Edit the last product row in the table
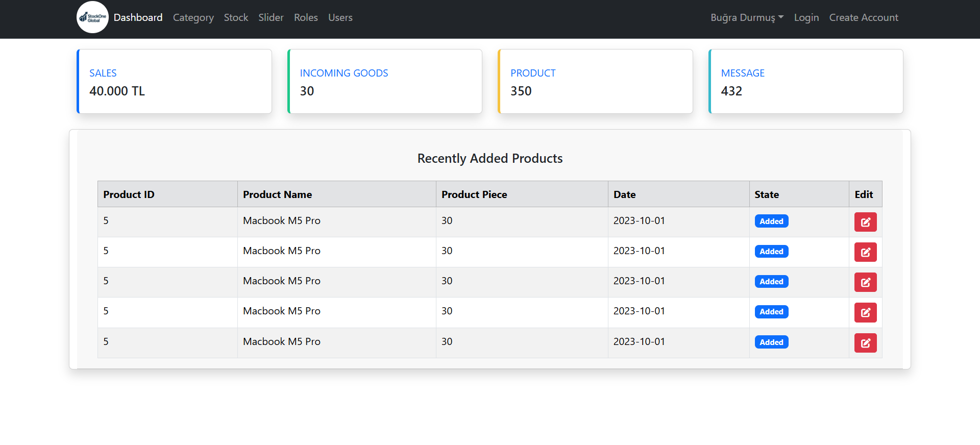Screen dimensions: 980x445 [x=865, y=343]
